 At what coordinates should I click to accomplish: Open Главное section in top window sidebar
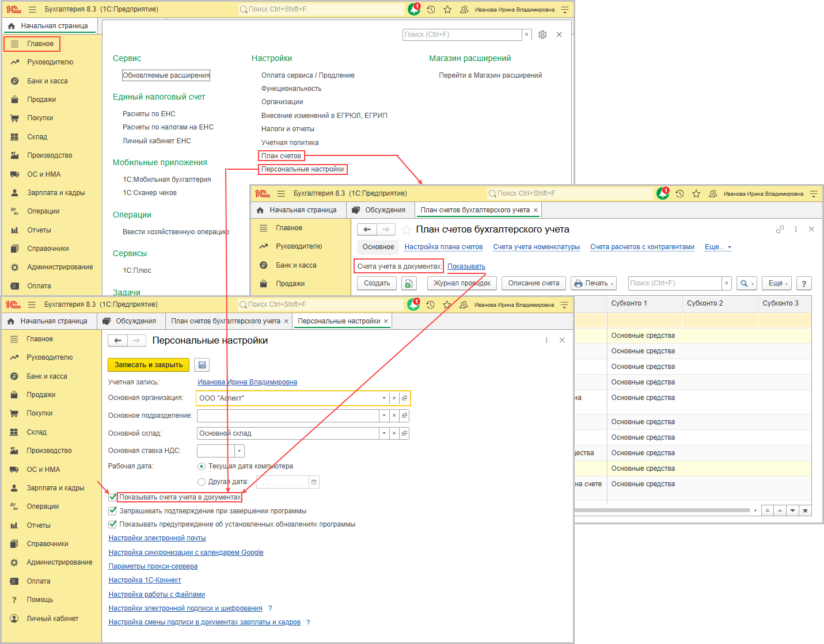click(x=32, y=44)
